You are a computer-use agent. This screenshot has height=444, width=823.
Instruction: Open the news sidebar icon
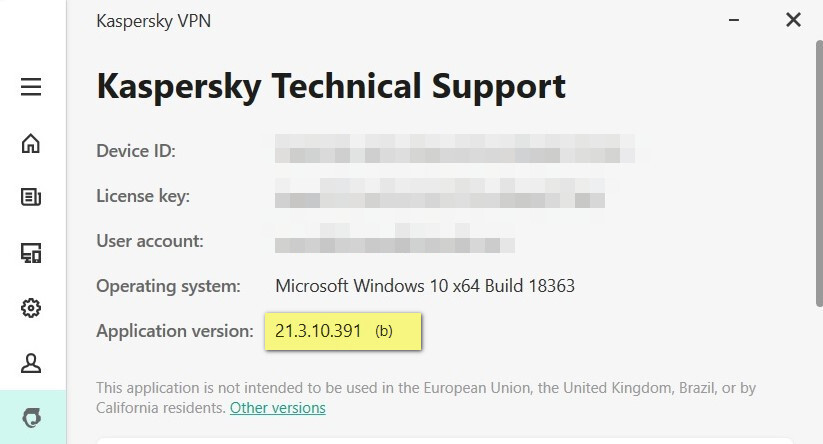click(x=31, y=197)
